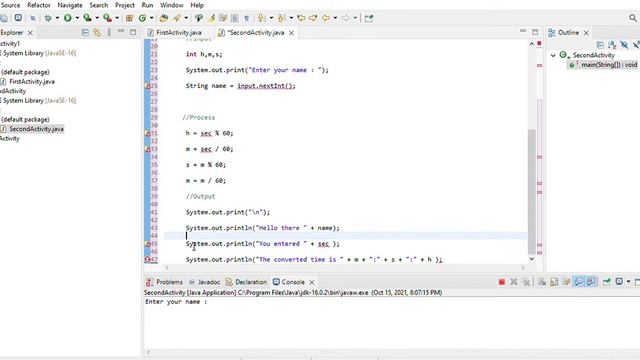Click the Back navigation arrow
Image resolution: width=640 pixels, height=360 pixels.
[326, 18]
